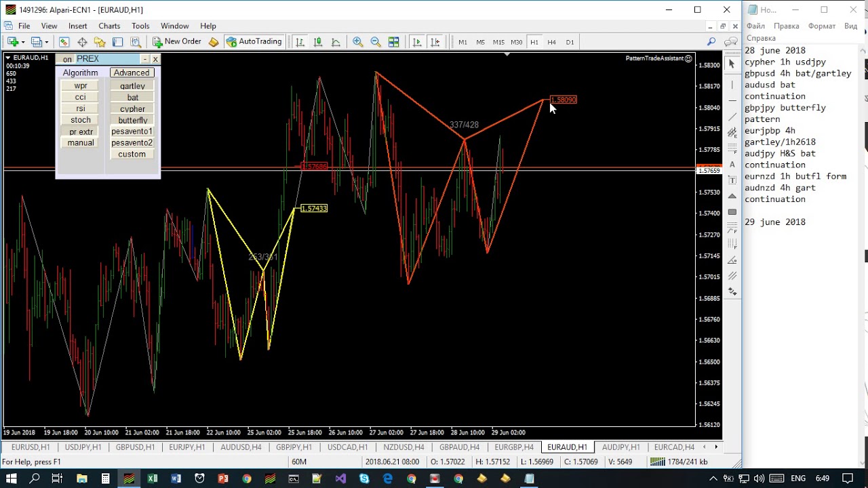Select the triangle shape tool
The height and width of the screenshot is (488, 868).
[732, 196]
